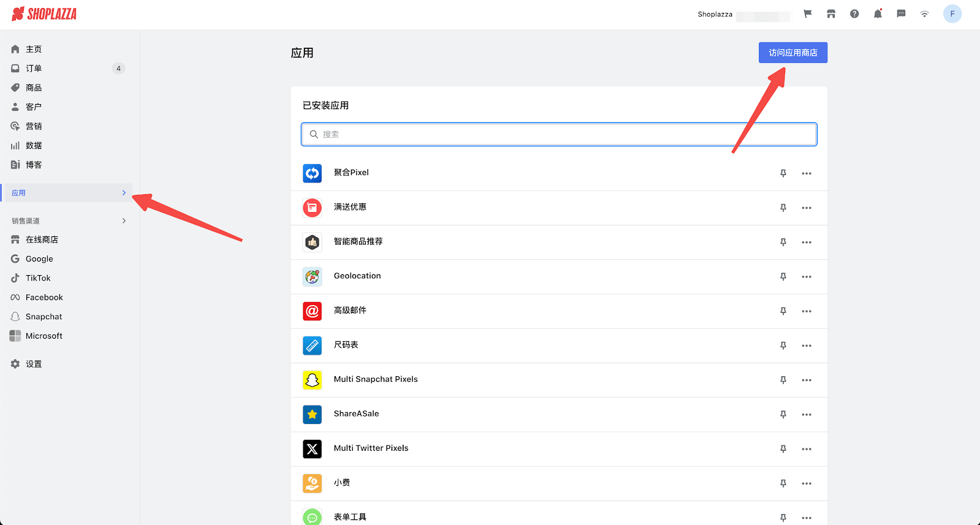
Task: Pin the Multi Snapchat Pixels app
Action: click(783, 380)
